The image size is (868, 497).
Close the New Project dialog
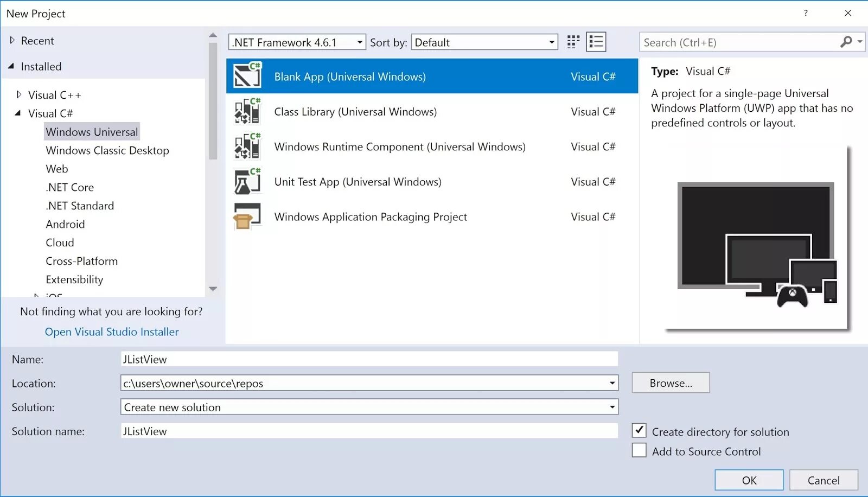[848, 13]
